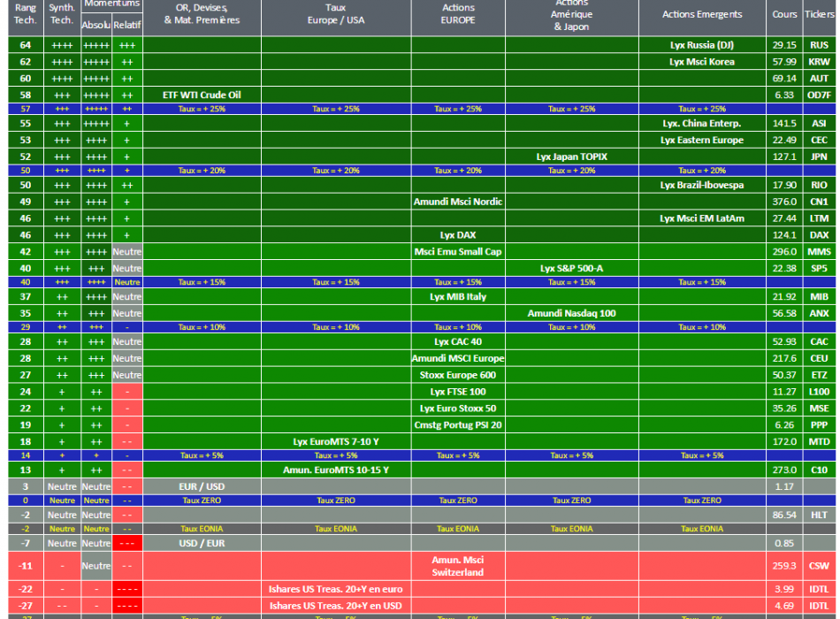Image resolution: width=840 pixels, height=619 pixels.
Task: Select the ticker 'RUS'
Action: 819,45
